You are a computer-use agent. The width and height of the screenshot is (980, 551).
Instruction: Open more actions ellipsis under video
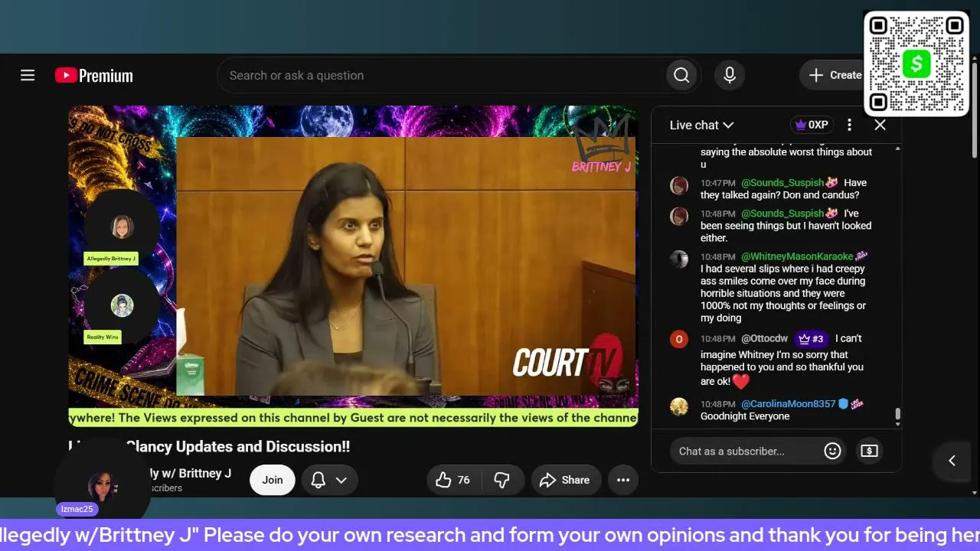click(623, 480)
